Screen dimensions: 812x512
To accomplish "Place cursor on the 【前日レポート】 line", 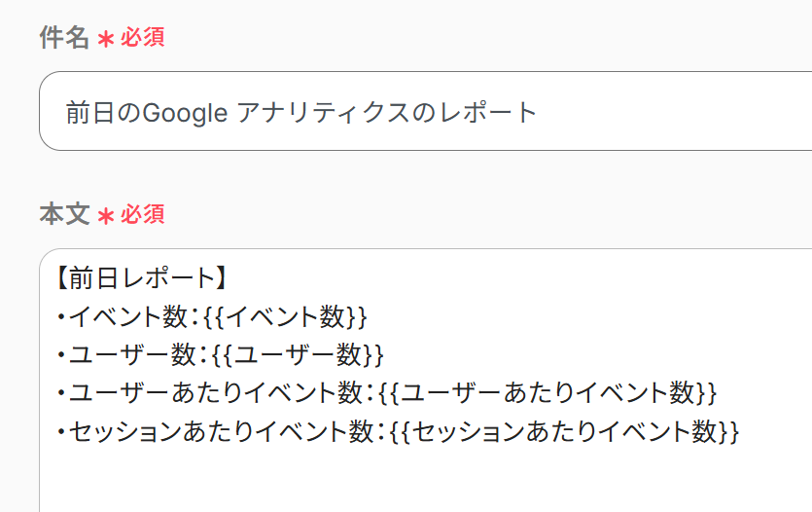I will 140,279.
